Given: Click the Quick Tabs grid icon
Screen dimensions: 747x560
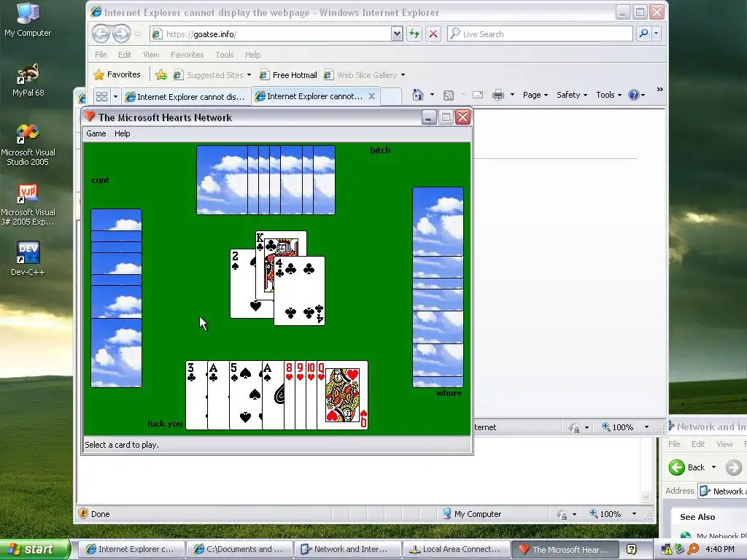Looking at the screenshot, I should click(101, 97).
